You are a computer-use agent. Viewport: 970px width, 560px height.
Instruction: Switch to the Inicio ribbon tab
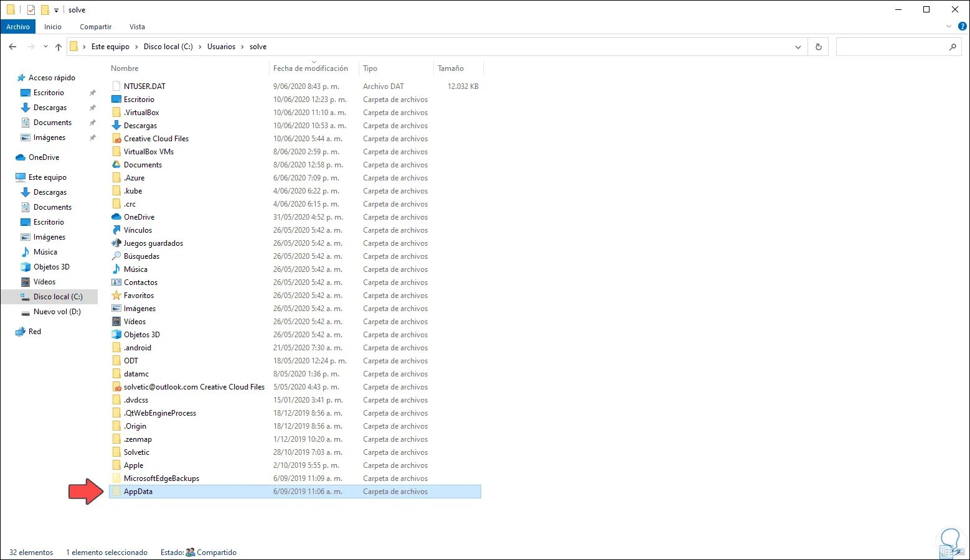[53, 27]
